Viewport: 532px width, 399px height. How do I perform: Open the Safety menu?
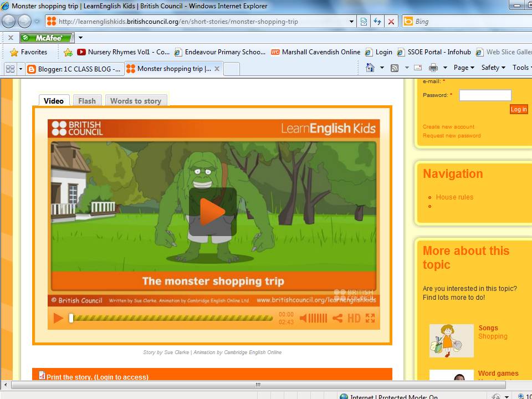493,68
